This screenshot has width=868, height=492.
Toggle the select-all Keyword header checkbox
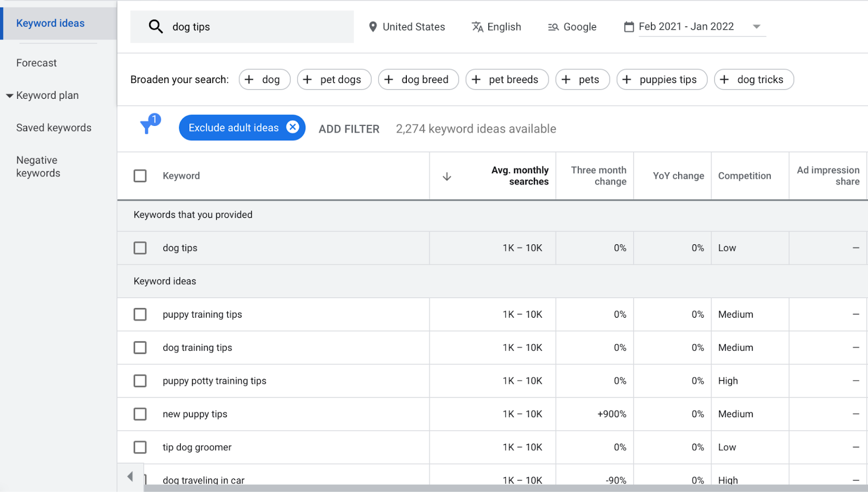click(140, 176)
